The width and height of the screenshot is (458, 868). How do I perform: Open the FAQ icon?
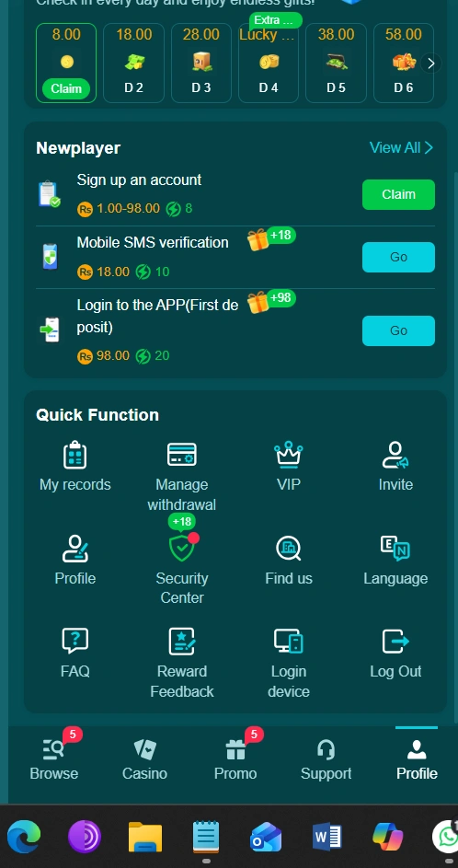(75, 641)
